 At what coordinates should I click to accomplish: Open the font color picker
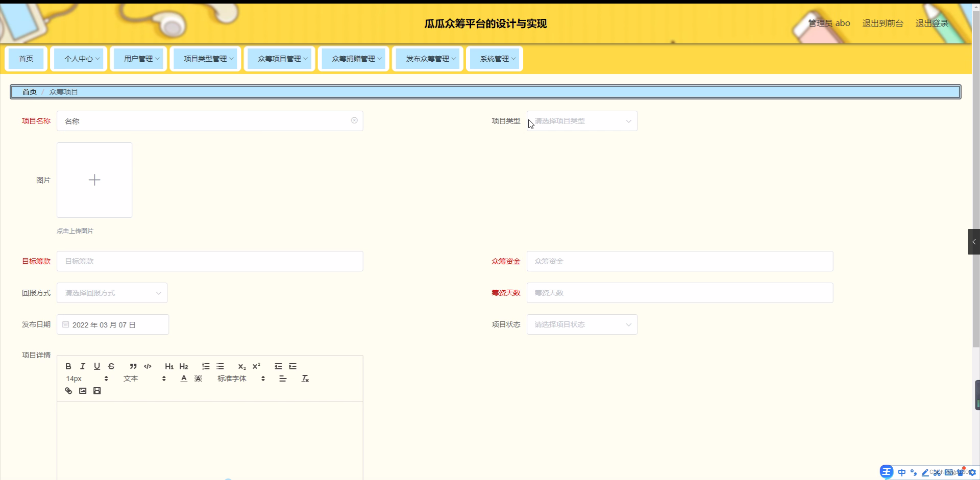[183, 378]
